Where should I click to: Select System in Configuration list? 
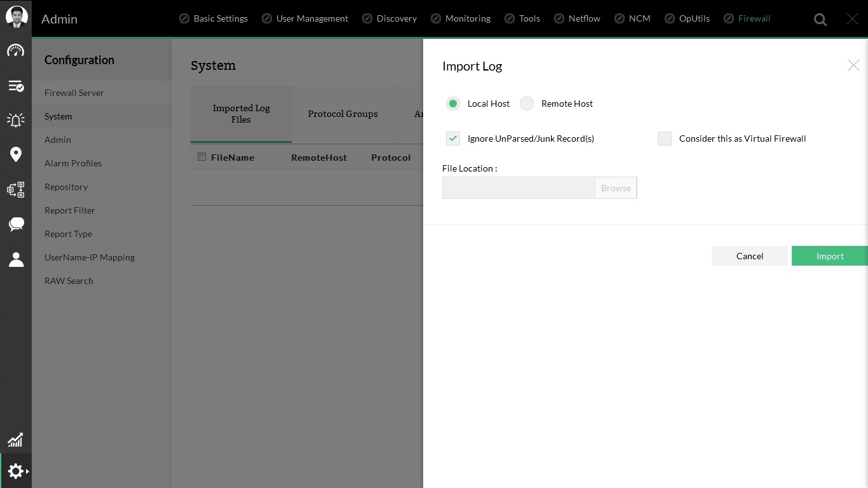coord(102,116)
